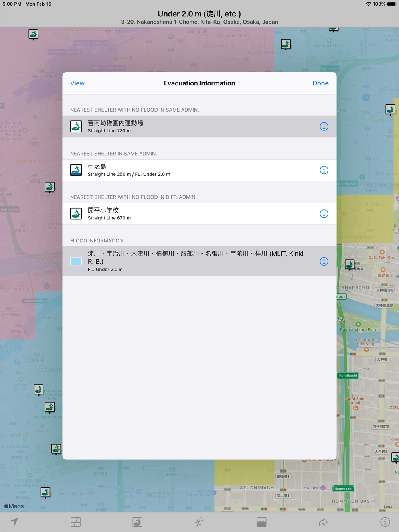Click the 中之島 flood shelter icon
Screen dimensions: 399x532
click(76, 170)
